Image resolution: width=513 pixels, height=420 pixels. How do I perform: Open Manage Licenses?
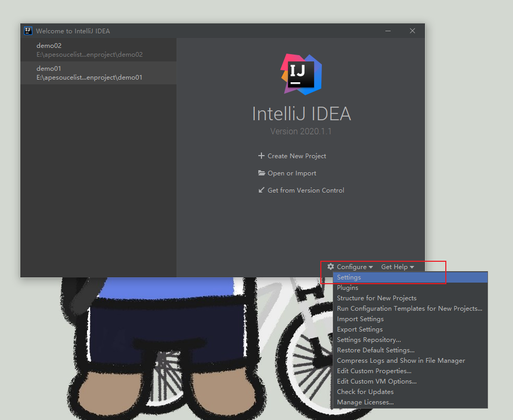pos(410,402)
